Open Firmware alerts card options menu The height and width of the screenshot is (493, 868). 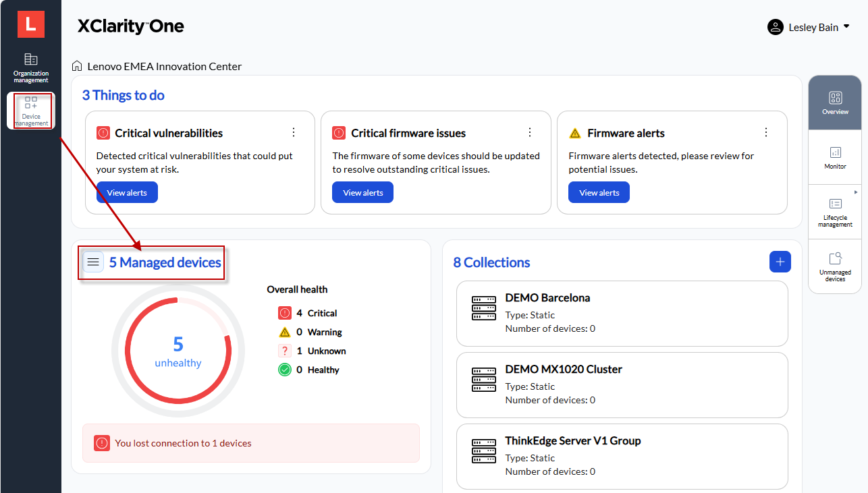[x=765, y=132]
